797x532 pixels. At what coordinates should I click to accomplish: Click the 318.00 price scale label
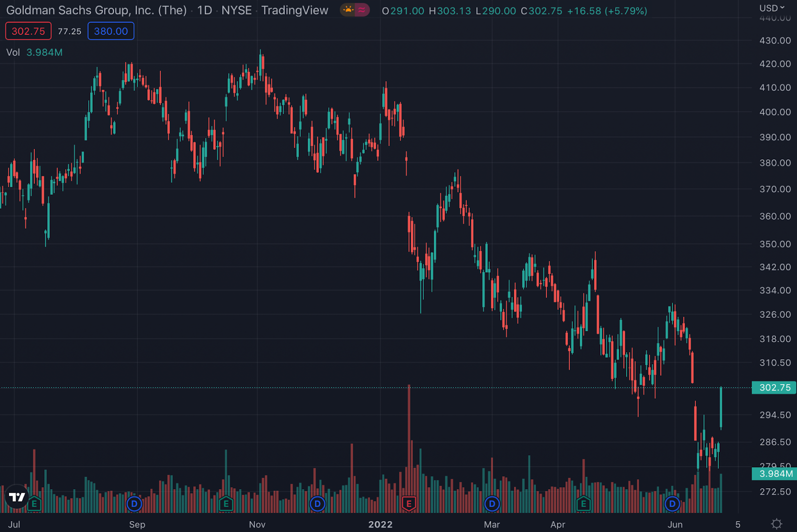click(x=775, y=339)
